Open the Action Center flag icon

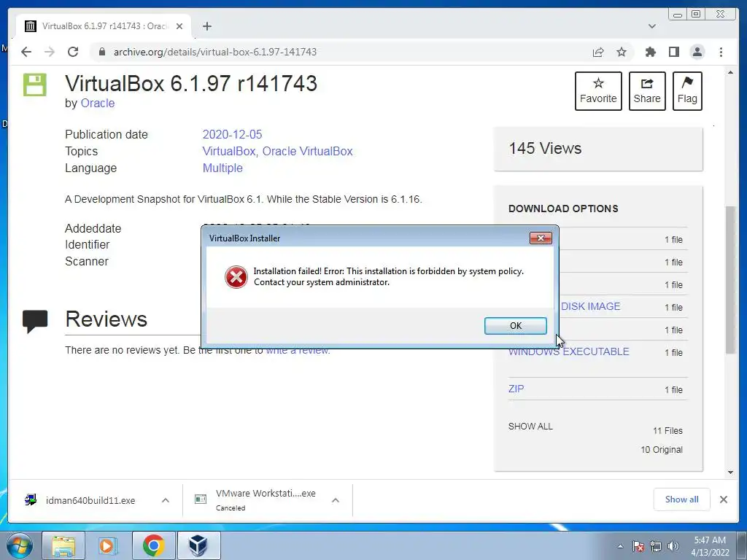(638, 547)
